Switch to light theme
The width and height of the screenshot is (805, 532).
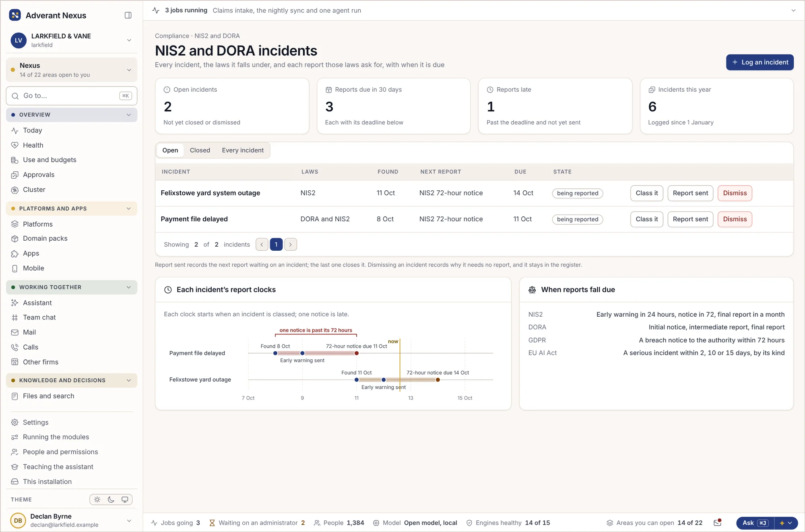click(x=97, y=499)
